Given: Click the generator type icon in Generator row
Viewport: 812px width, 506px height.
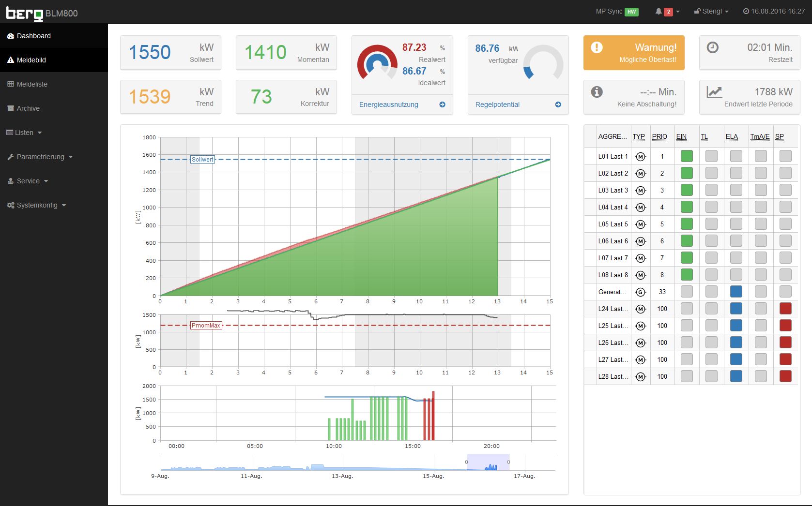Looking at the screenshot, I should click(641, 292).
